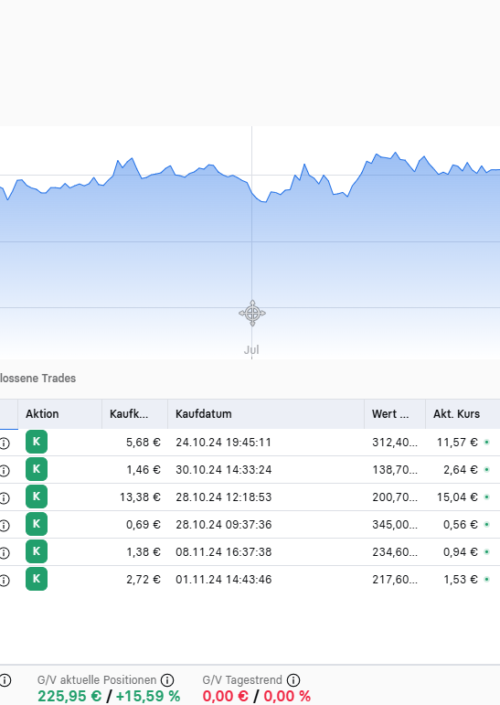The image size is (500, 705).
Task: Select the row dated 28.10.24 12:18:53
Action: [250, 497]
